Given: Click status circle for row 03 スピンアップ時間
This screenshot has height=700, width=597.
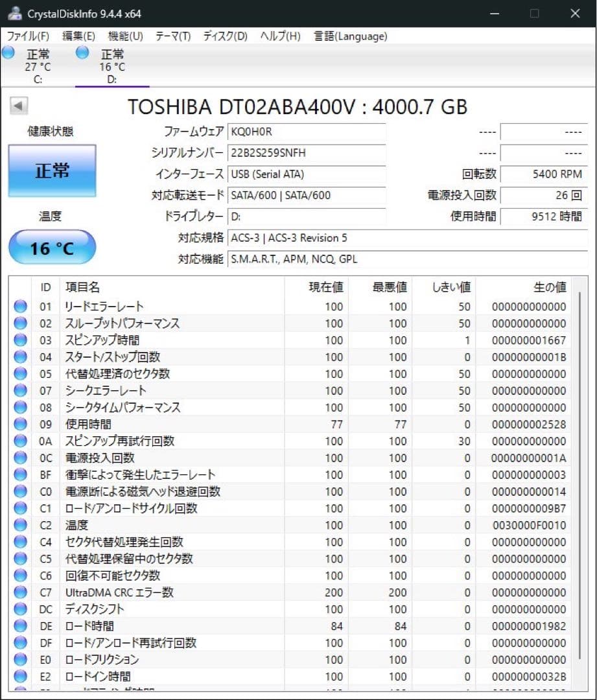Looking at the screenshot, I should tap(21, 340).
